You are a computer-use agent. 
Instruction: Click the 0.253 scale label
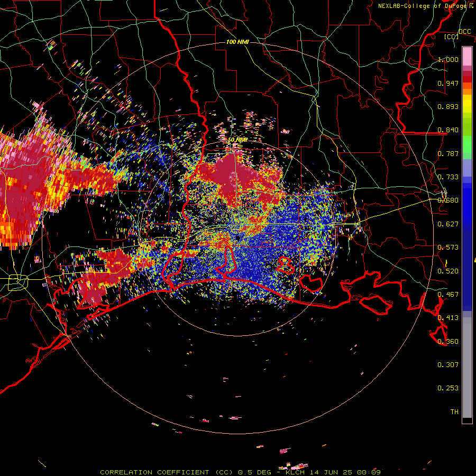click(448, 388)
